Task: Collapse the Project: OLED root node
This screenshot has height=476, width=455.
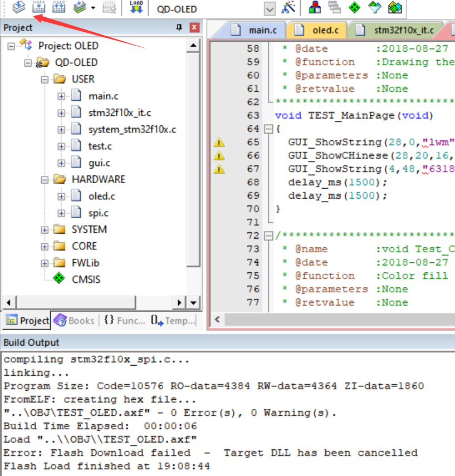Action: [x=11, y=46]
